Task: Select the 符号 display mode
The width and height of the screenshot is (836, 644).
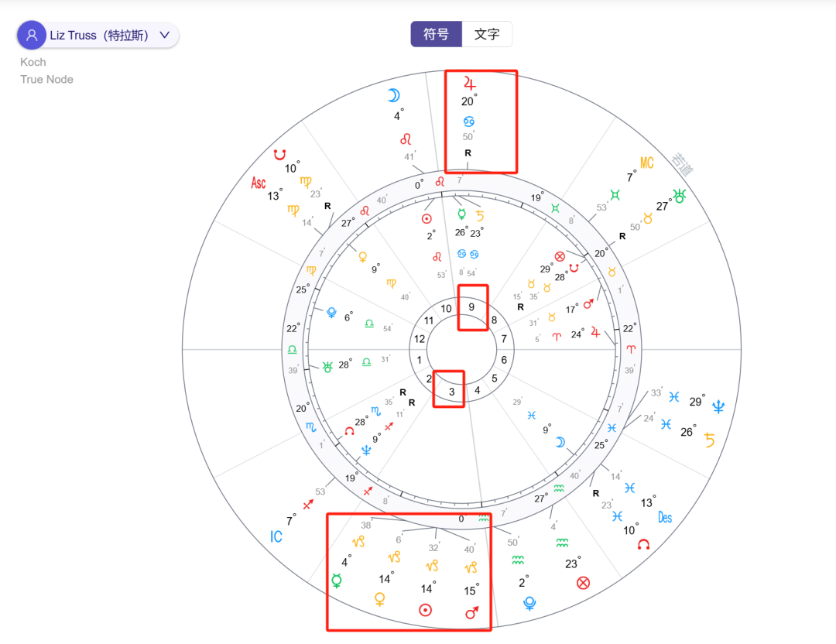Action: (x=436, y=34)
